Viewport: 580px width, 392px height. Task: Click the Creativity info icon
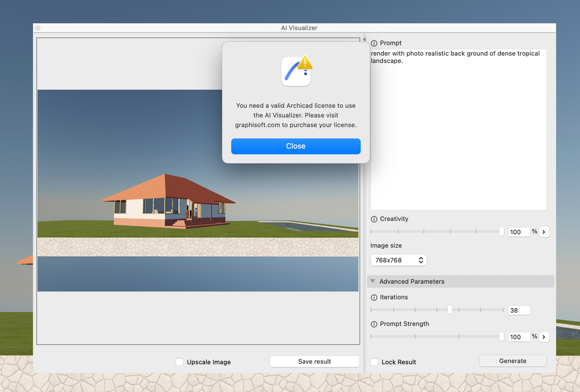point(374,219)
